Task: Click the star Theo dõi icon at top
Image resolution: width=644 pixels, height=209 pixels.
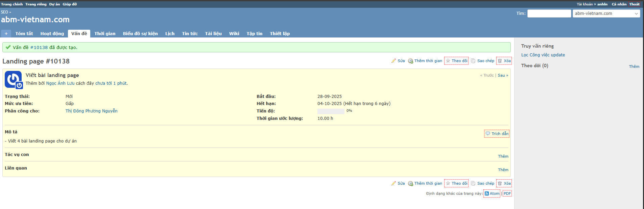Action: click(448, 61)
